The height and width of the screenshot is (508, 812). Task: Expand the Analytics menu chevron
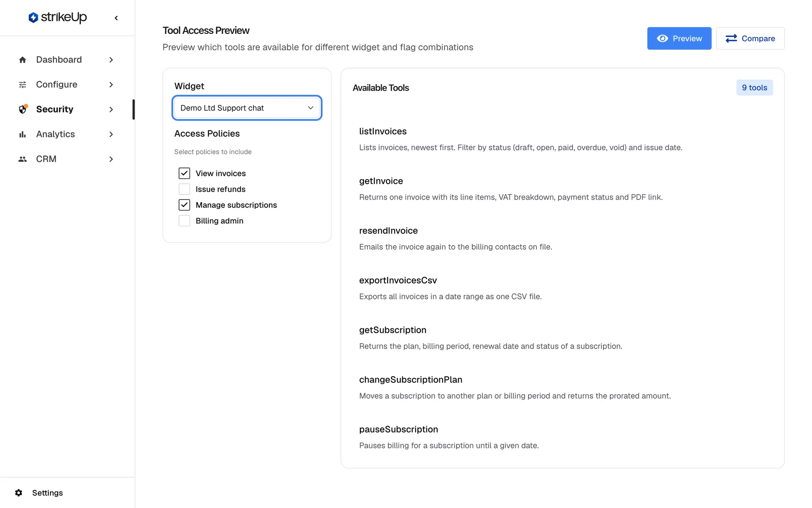point(111,134)
